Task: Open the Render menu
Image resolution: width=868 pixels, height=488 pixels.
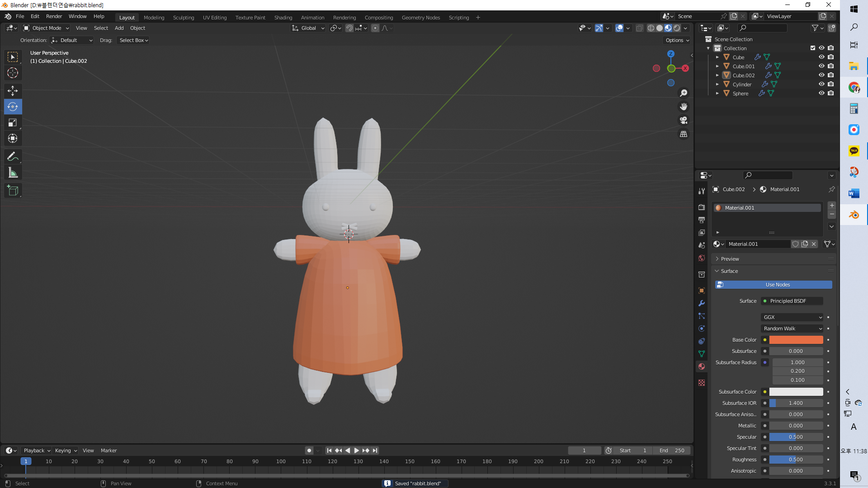Action: 54,16
